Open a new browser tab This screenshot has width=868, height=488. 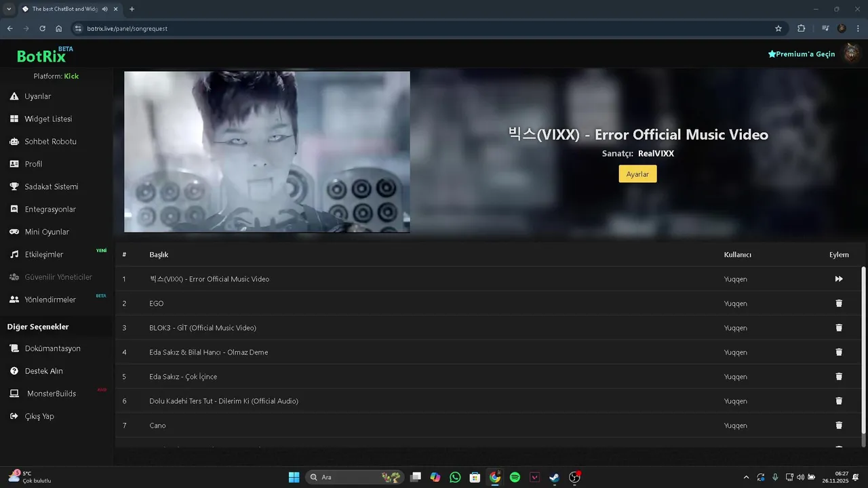coord(132,9)
